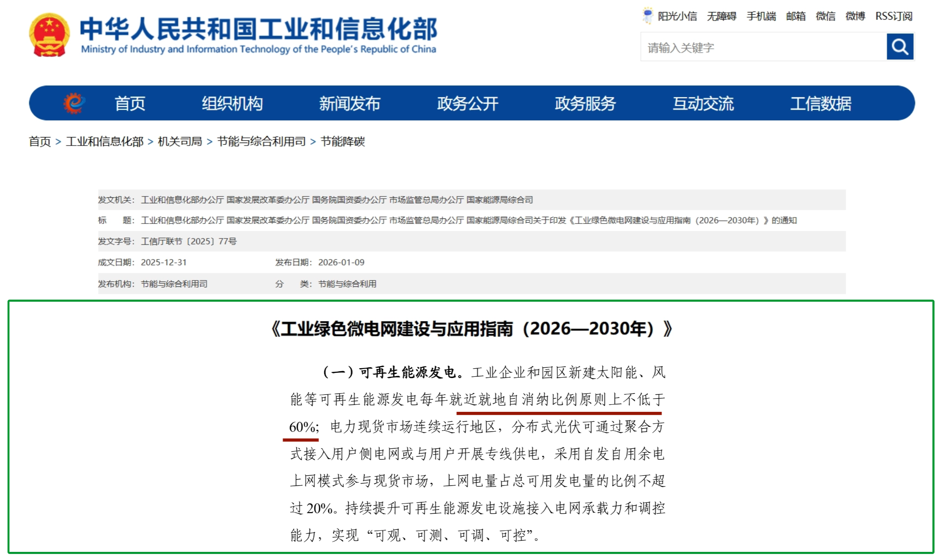The image size is (941, 560).
Task: Click the orange gear icon in navbar
Action: pos(74,103)
